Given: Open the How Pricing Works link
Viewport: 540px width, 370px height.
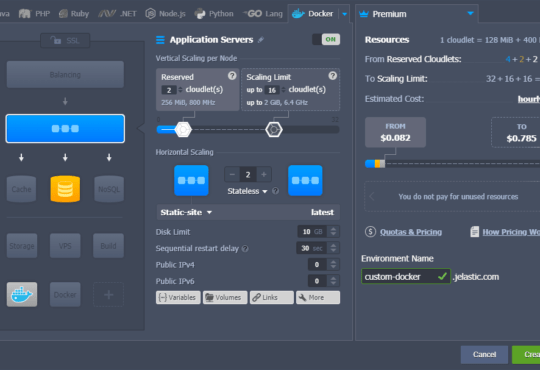Looking at the screenshot, I should point(511,232).
